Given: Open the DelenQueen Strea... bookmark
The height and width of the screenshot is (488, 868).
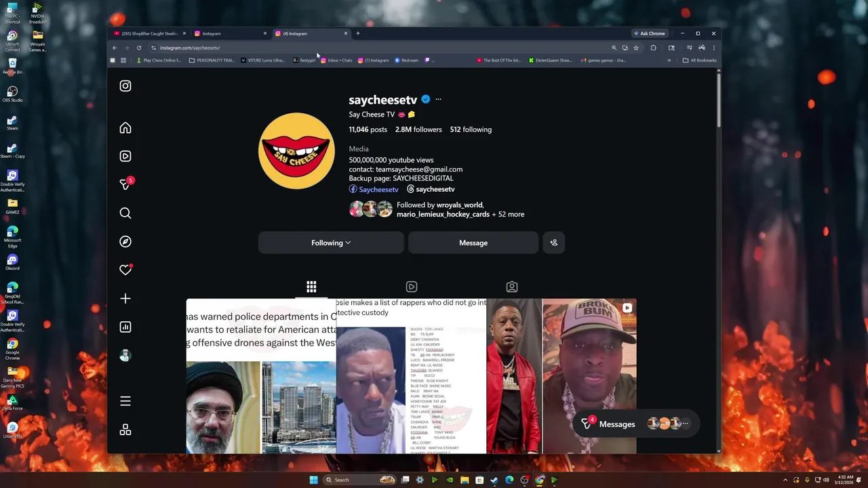Looking at the screenshot, I should (551, 60).
